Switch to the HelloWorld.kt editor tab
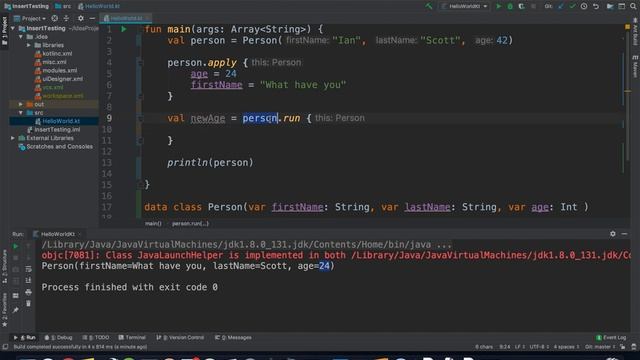Viewport: 640px width, 360px height. click(127, 18)
